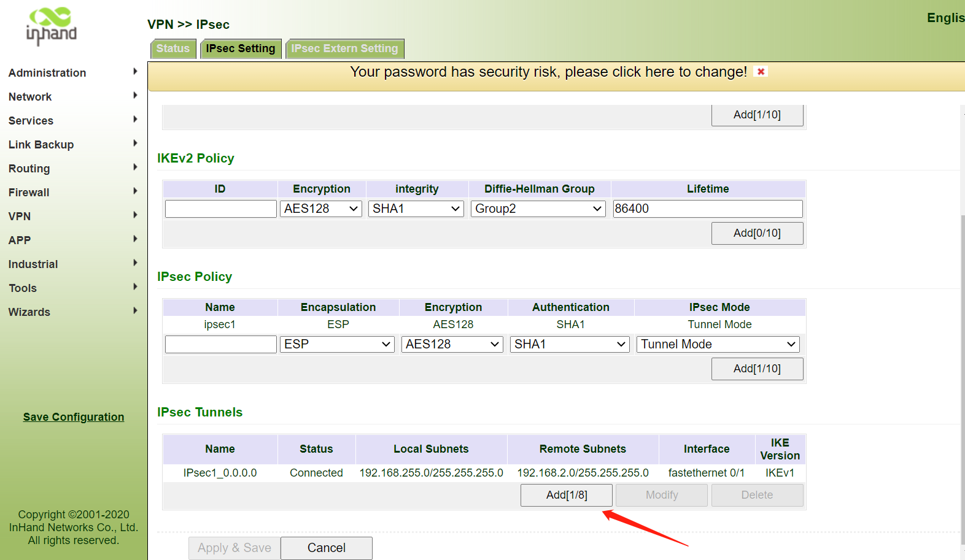Expand the Wizards menu arrow
965x560 pixels.
135,311
